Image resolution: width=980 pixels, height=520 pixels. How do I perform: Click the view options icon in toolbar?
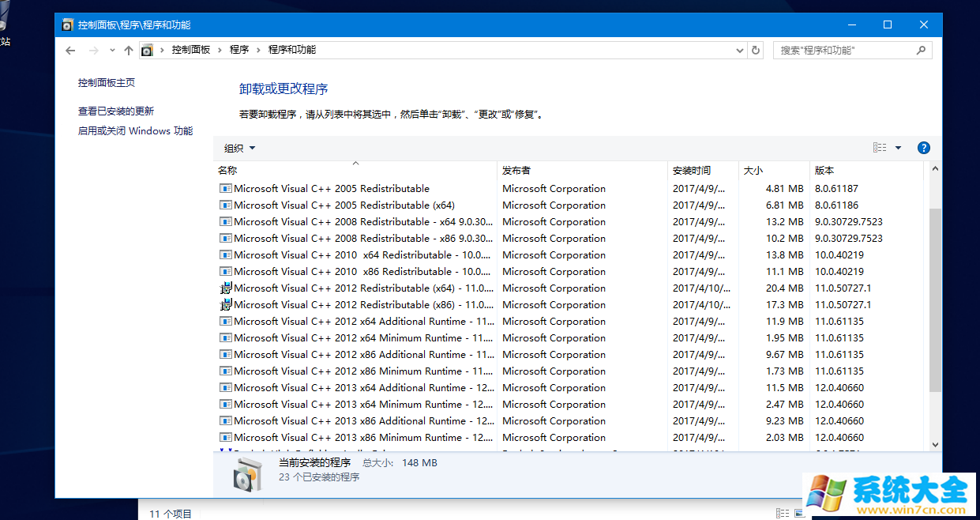tap(880, 148)
